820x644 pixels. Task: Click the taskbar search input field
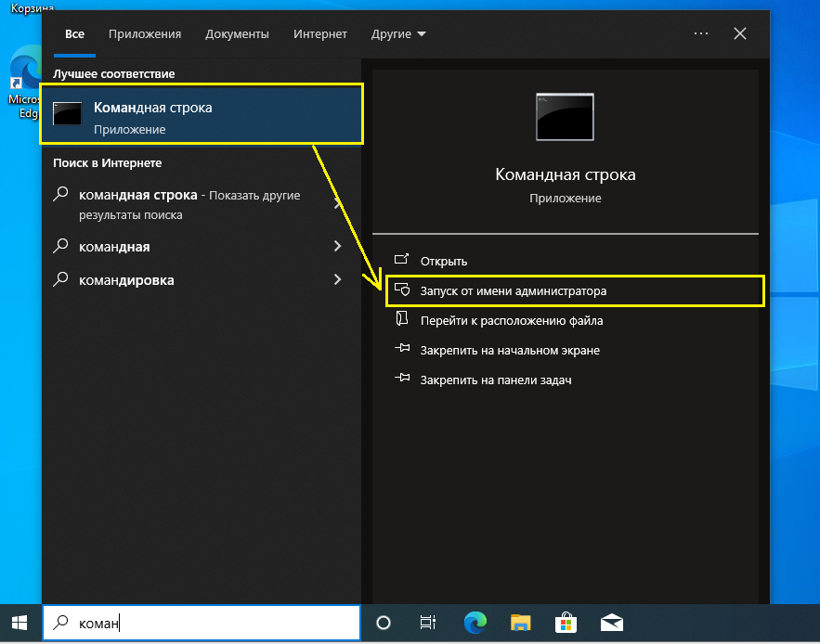pyautogui.click(x=202, y=623)
